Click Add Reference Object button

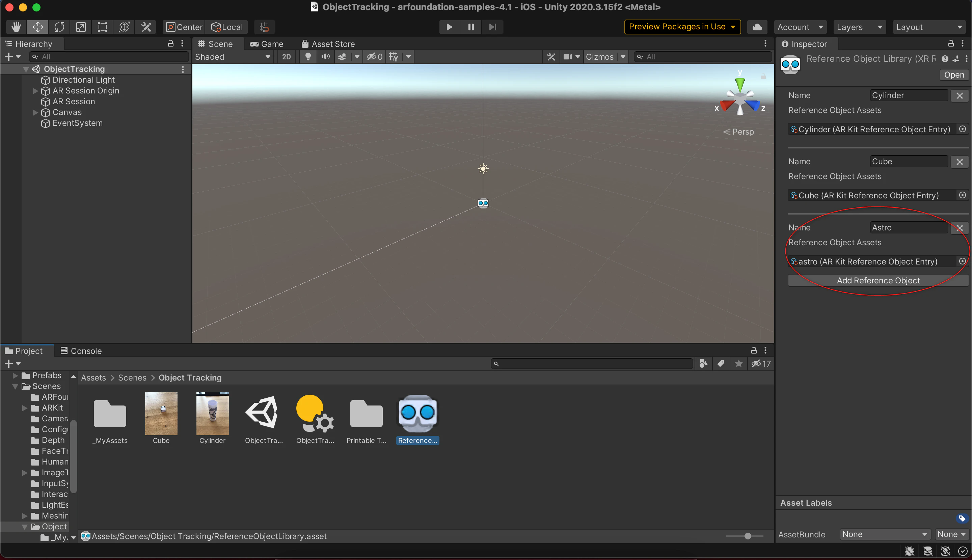pyautogui.click(x=878, y=280)
